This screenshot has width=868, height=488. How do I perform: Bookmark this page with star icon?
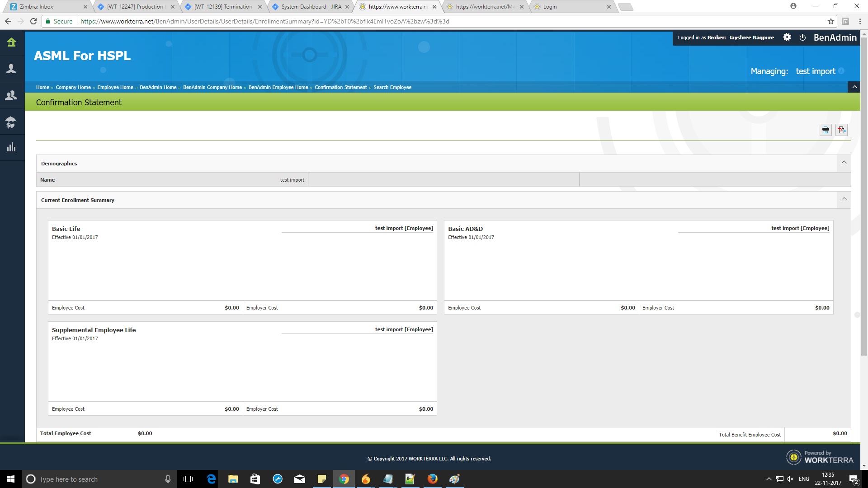point(830,21)
